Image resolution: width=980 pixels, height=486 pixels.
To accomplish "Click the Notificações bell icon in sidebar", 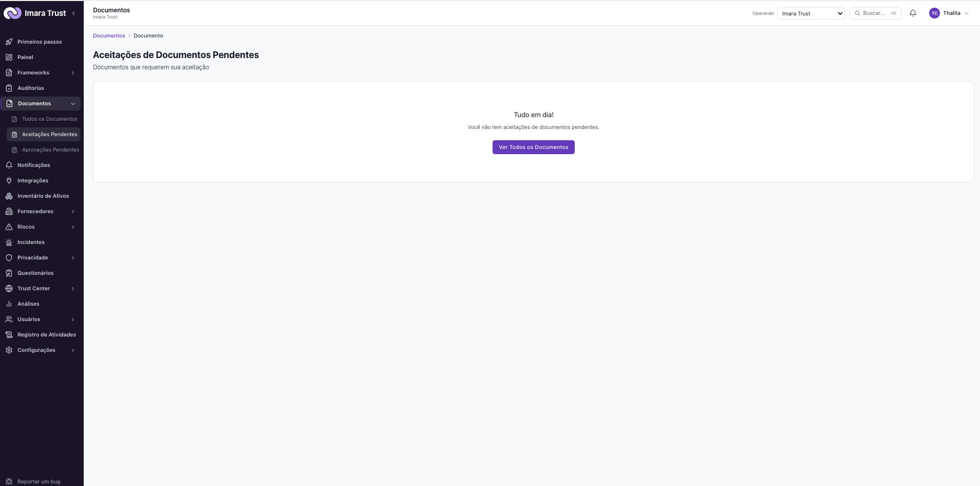I will (9, 165).
